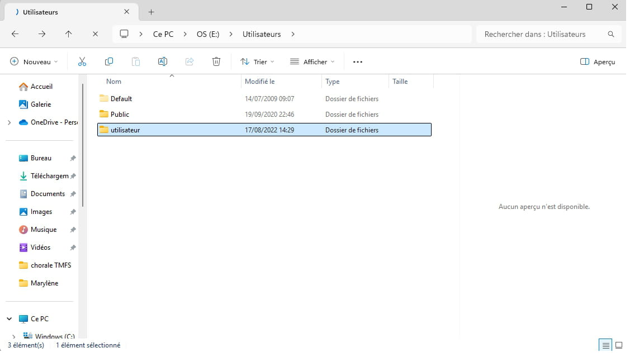The height and width of the screenshot is (362, 644).
Task: Click the Rename icon in toolbar
Action: 163,61
